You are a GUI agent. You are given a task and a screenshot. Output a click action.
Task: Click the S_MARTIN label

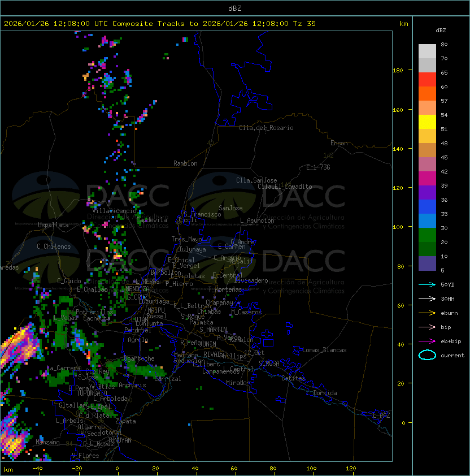coord(213,330)
